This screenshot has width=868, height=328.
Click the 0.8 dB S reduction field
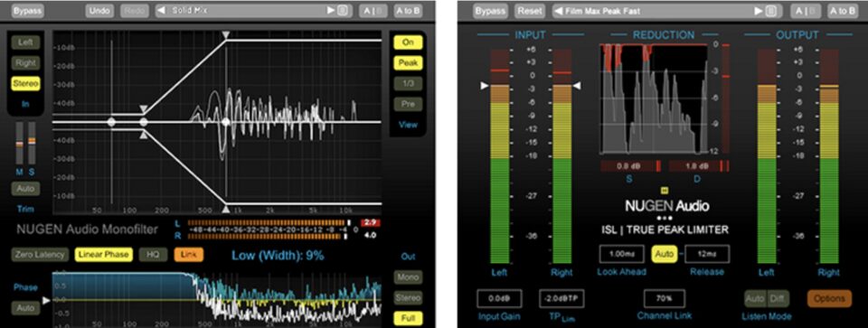(630, 166)
